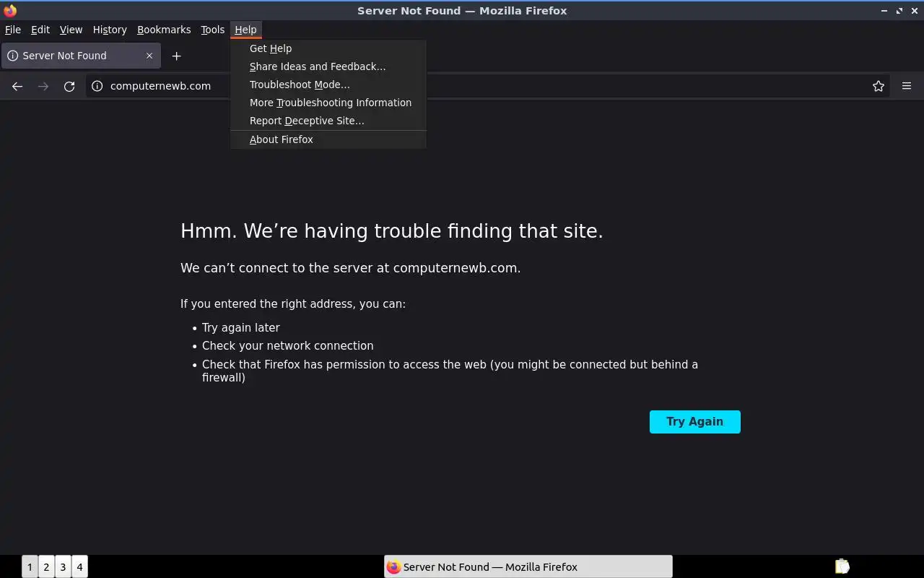Select the Server Not Found tab
The height and width of the screenshot is (578, 924).
pos(81,56)
